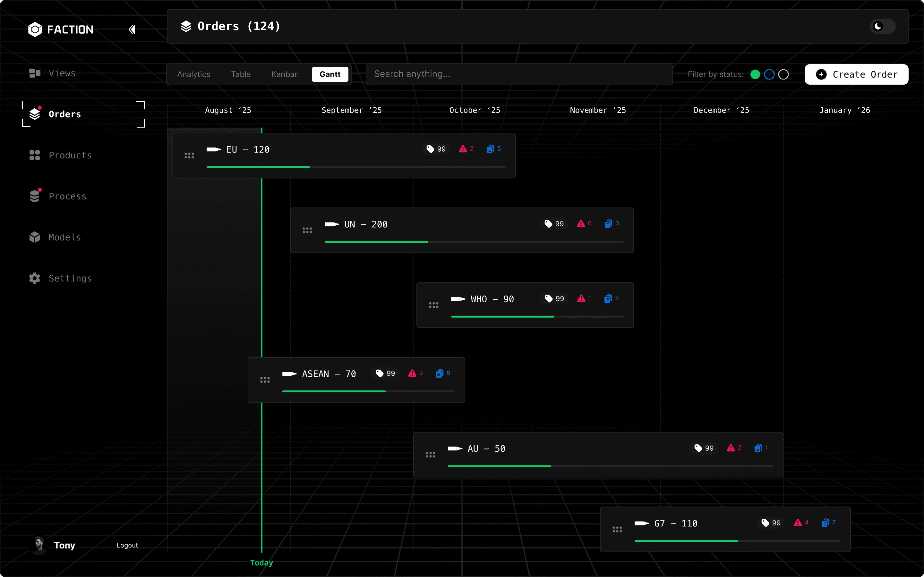Toggle the dark mode switch
The width and height of the screenshot is (924, 577).
pyautogui.click(x=882, y=26)
